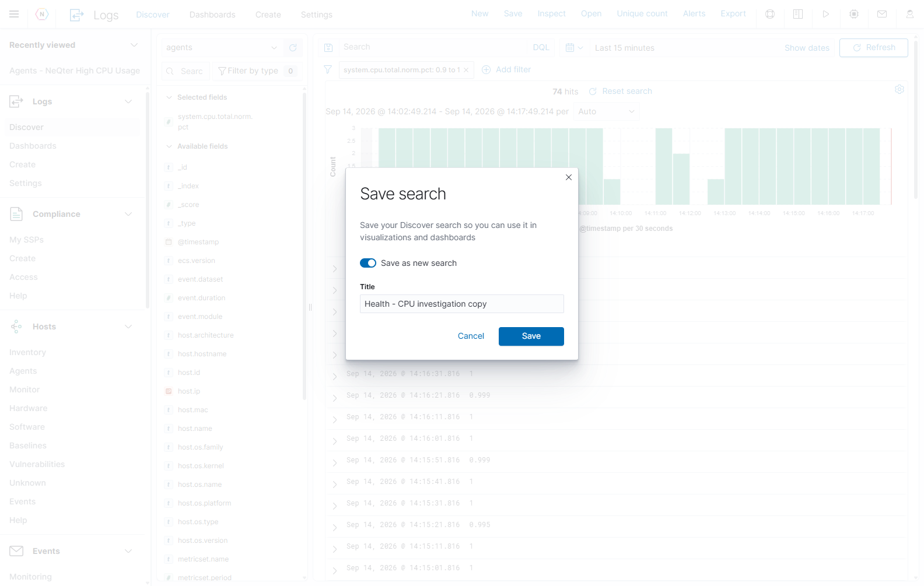
Task: Click the chip hardware icon in the top bar
Action: click(854, 14)
